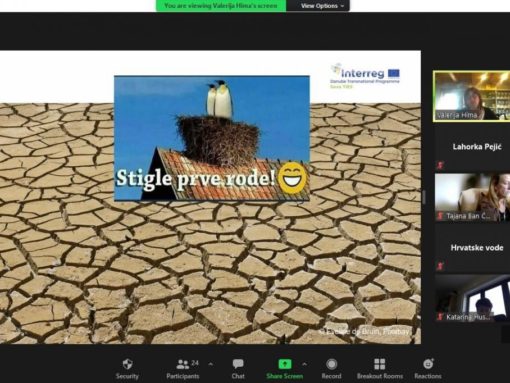The width and height of the screenshot is (510, 383).
Task: Click the green Share Screen icon
Action: [x=285, y=364]
